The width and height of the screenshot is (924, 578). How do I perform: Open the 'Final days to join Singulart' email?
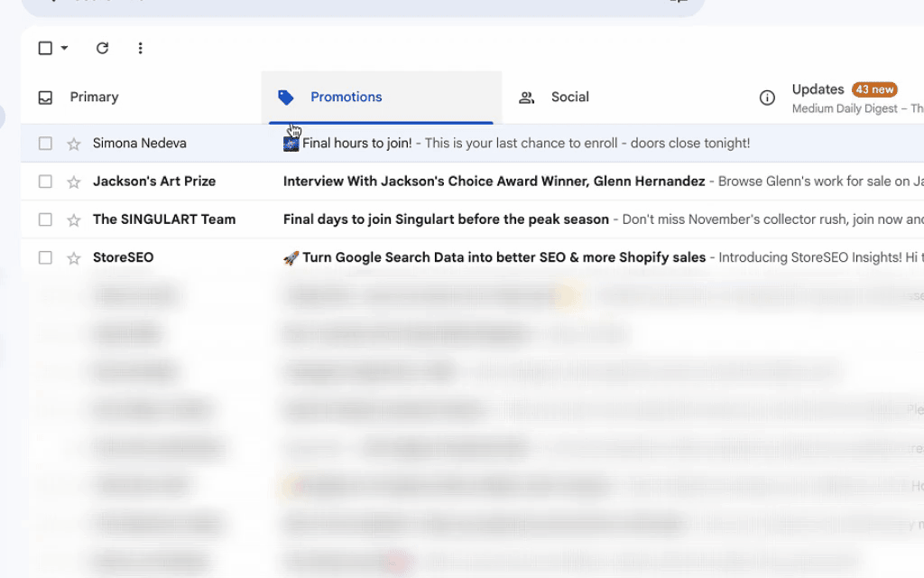pyautogui.click(x=446, y=219)
